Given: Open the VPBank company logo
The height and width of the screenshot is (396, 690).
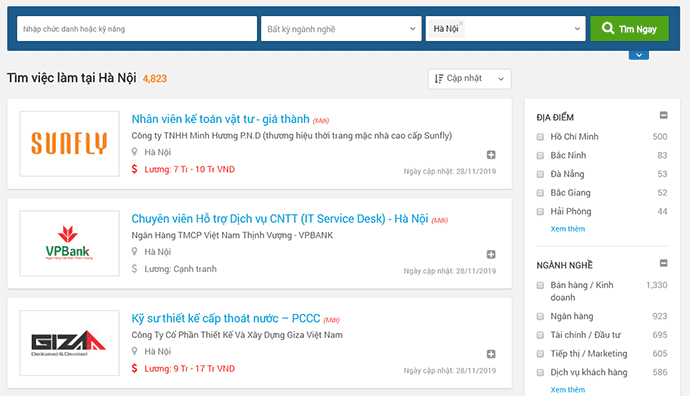Looking at the screenshot, I should [70, 243].
